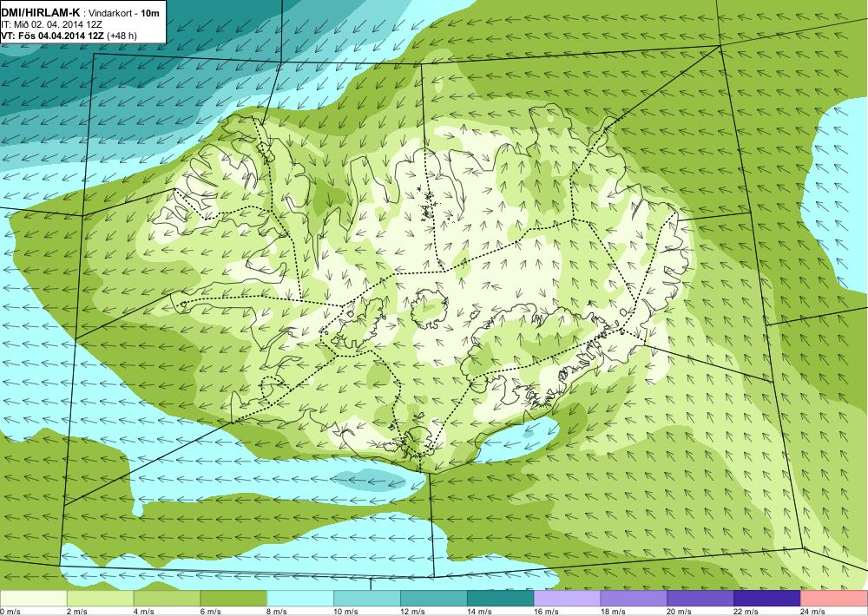The height and width of the screenshot is (616, 868).
Task: Click the lavender 16–18 m/s legend swatch
Action: (567, 599)
